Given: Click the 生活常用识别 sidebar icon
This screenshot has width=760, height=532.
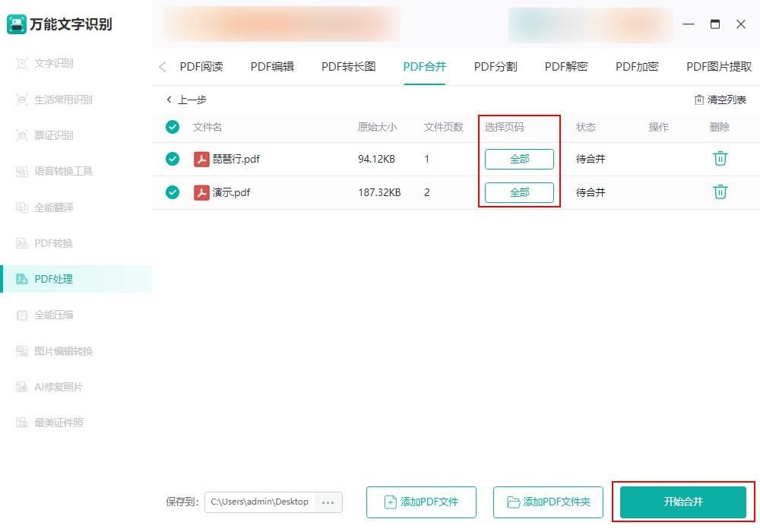Looking at the screenshot, I should pos(22,100).
